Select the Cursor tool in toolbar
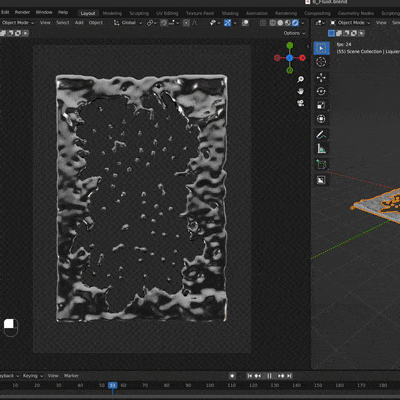Viewport: 400px width, 400px height. point(321,62)
